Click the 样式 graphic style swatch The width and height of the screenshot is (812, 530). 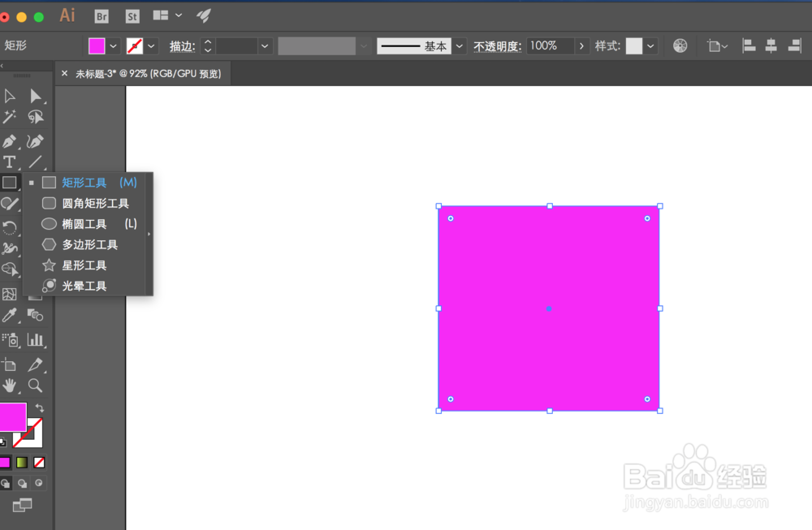(634, 46)
